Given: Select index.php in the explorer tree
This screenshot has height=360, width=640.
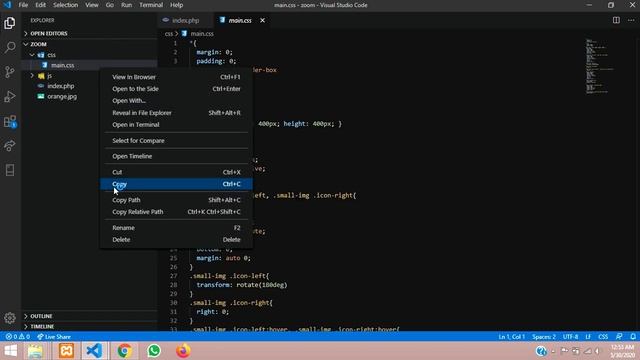Looking at the screenshot, I should tap(60, 86).
